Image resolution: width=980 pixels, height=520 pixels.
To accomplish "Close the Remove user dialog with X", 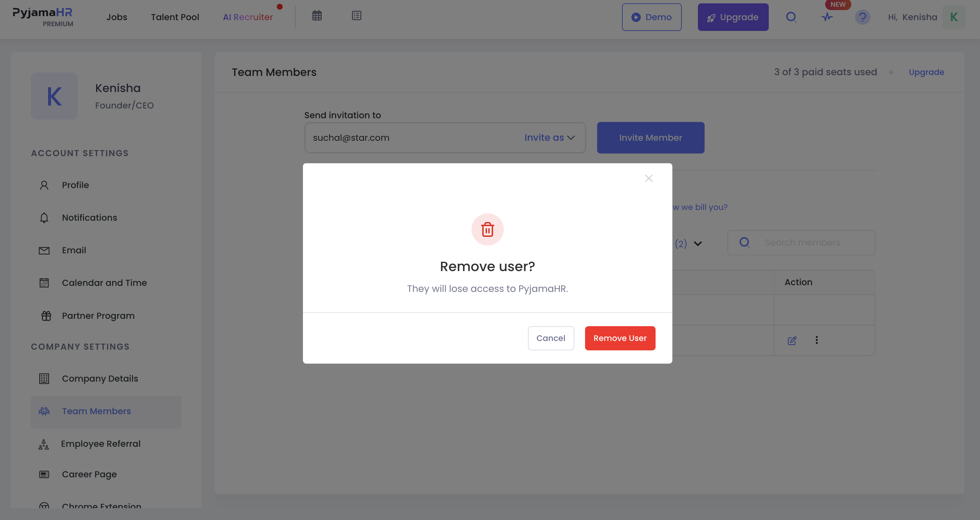I will [649, 178].
